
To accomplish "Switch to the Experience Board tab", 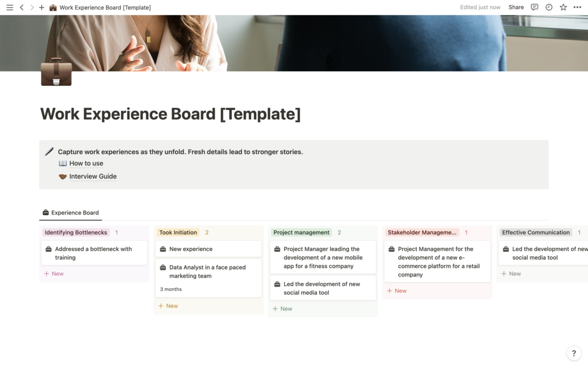I will (71, 213).
